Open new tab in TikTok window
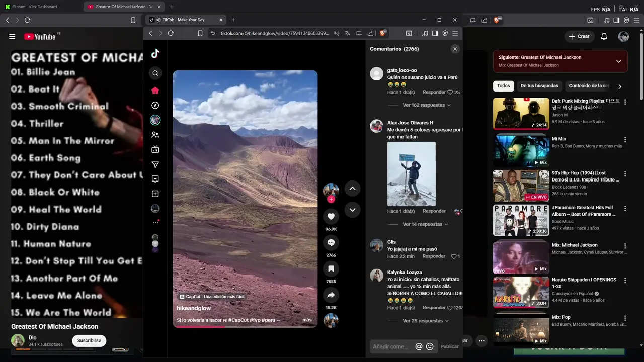 (233, 20)
